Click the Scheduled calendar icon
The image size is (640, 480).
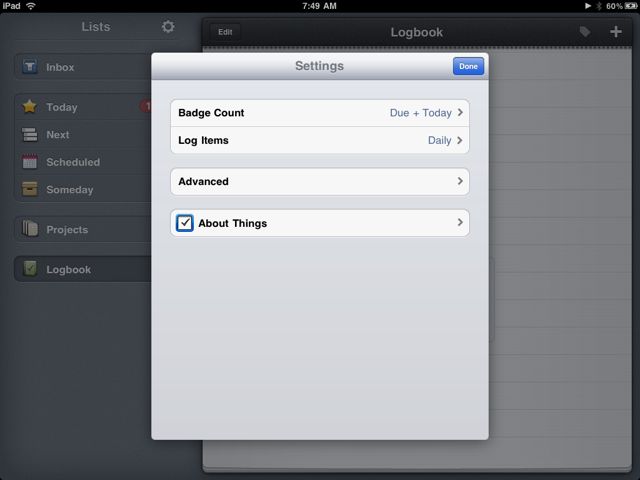(x=29, y=162)
